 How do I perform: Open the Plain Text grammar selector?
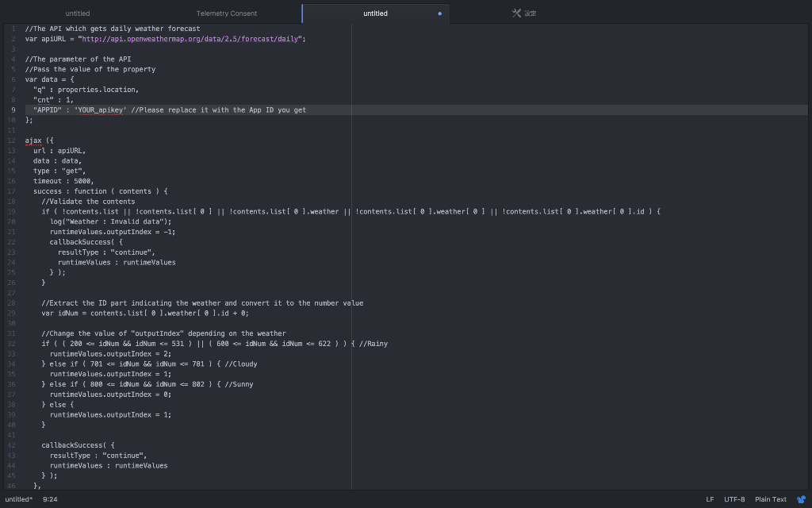pyautogui.click(x=771, y=499)
